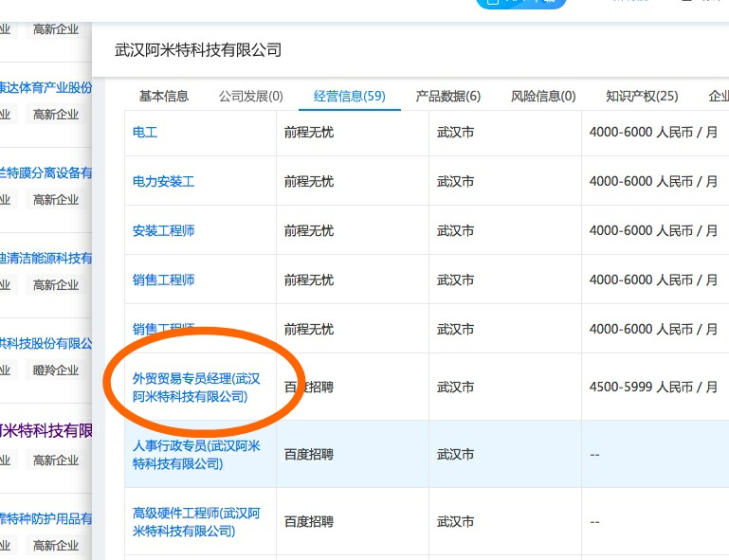Viewport: 729px width, 560px height.
Task: Open the 知识产权(25) tab
Action: click(642, 97)
